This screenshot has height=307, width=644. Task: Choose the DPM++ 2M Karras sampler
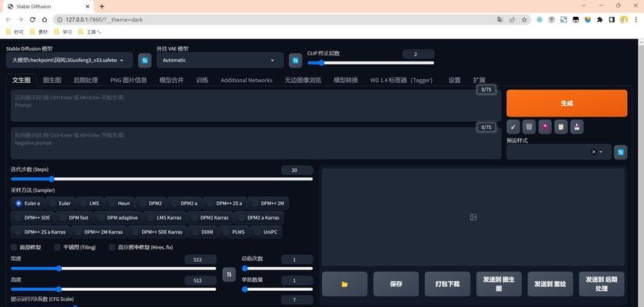click(x=99, y=232)
